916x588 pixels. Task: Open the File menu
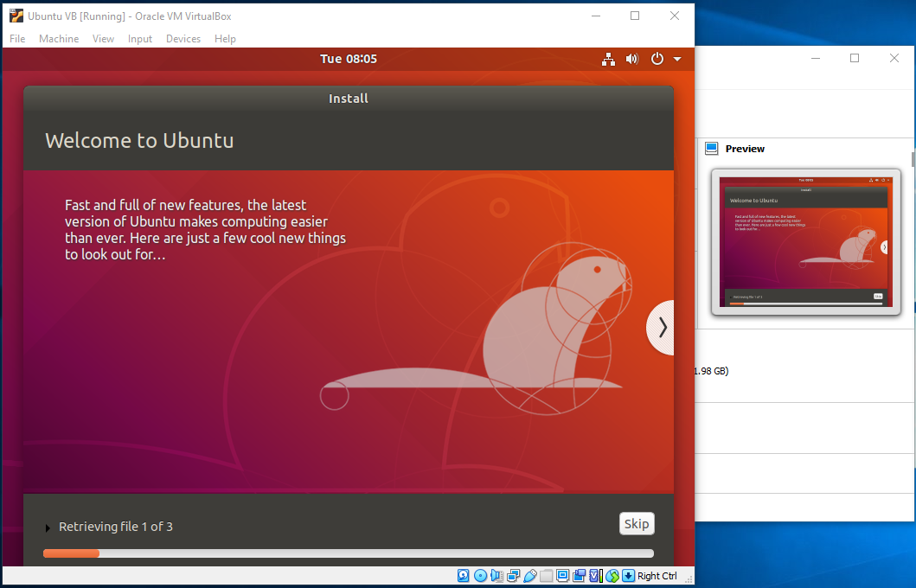(17, 39)
